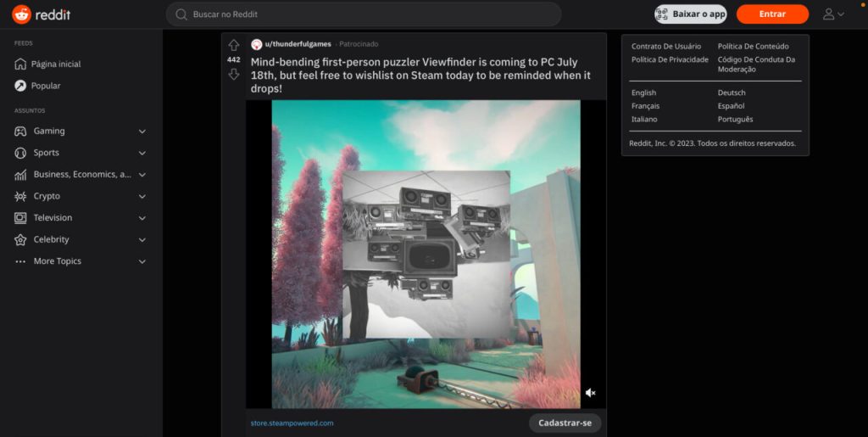The image size is (868, 437).
Task: Click the Celebrity topic icon
Action: tap(20, 240)
